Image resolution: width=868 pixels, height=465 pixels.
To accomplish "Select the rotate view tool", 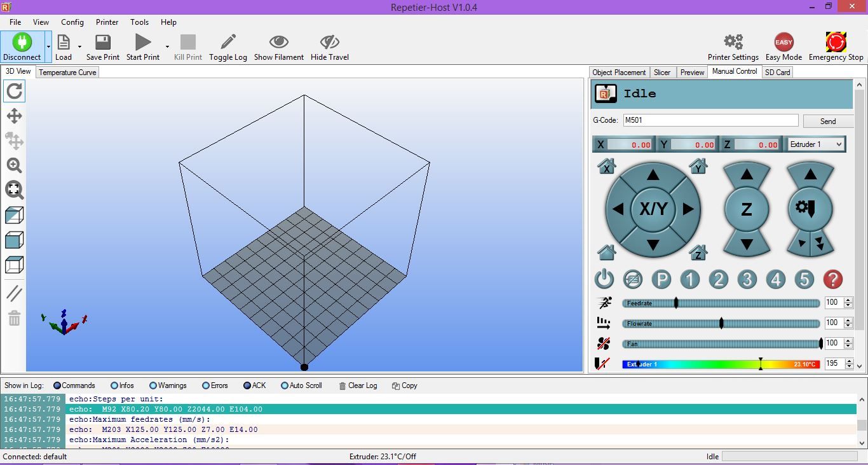I will tap(13, 91).
